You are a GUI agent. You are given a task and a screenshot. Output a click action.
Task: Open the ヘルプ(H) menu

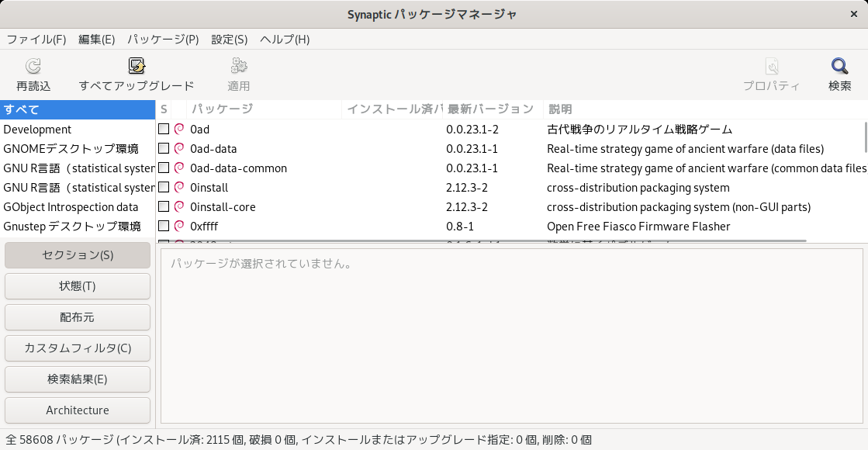click(x=285, y=40)
